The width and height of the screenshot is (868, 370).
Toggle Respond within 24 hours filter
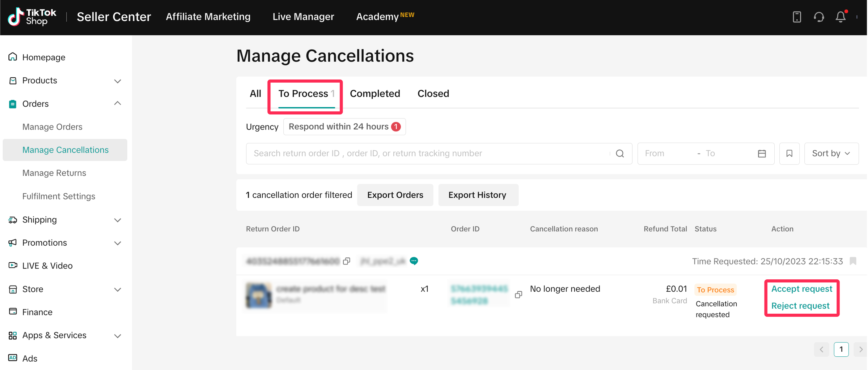tap(344, 127)
